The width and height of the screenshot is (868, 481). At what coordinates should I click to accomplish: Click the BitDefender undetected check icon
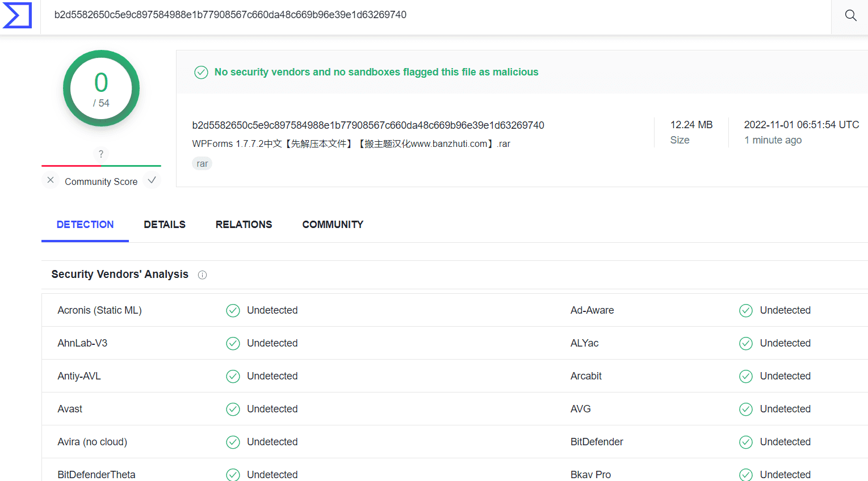[746, 442]
